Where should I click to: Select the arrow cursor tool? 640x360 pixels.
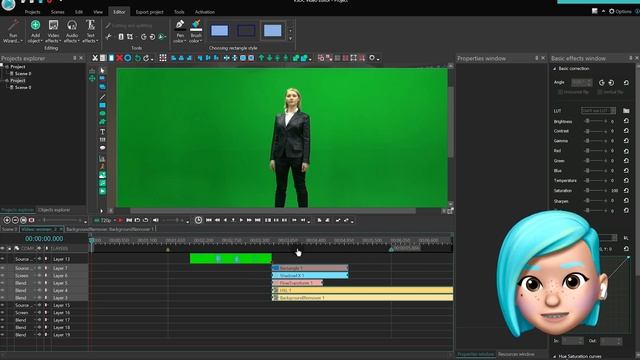[102, 70]
